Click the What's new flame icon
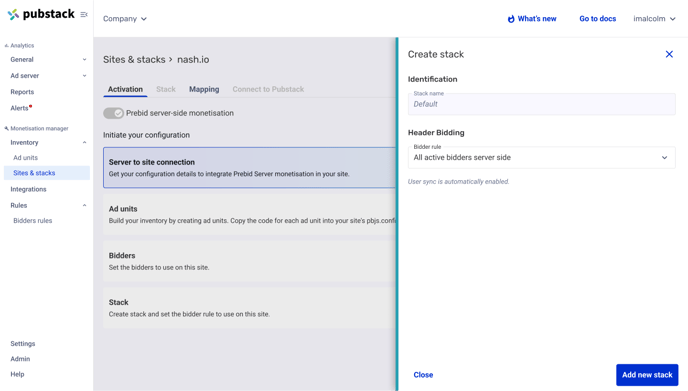The image size is (688, 391). pos(511,19)
